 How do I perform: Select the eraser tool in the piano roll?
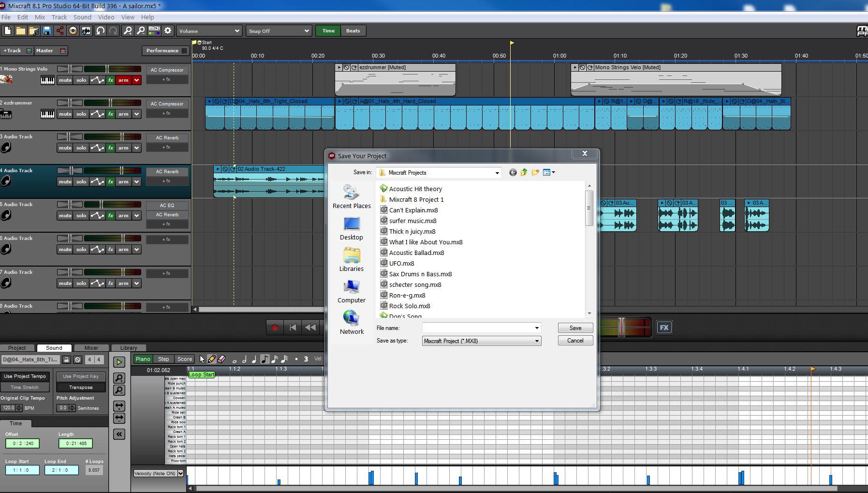(x=221, y=359)
